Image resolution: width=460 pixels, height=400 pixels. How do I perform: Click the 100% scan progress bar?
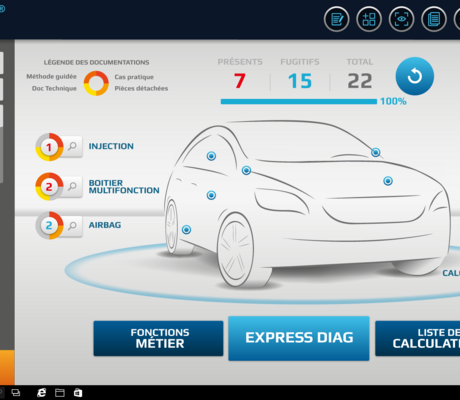299,101
